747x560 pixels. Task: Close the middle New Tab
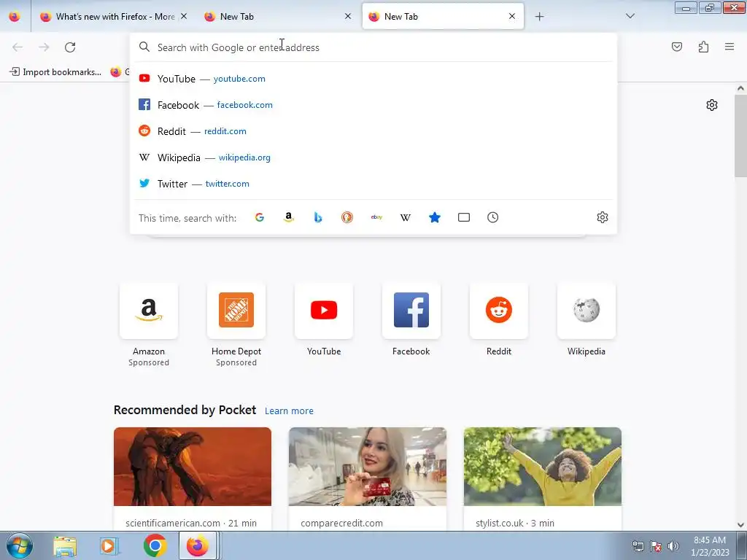click(348, 16)
